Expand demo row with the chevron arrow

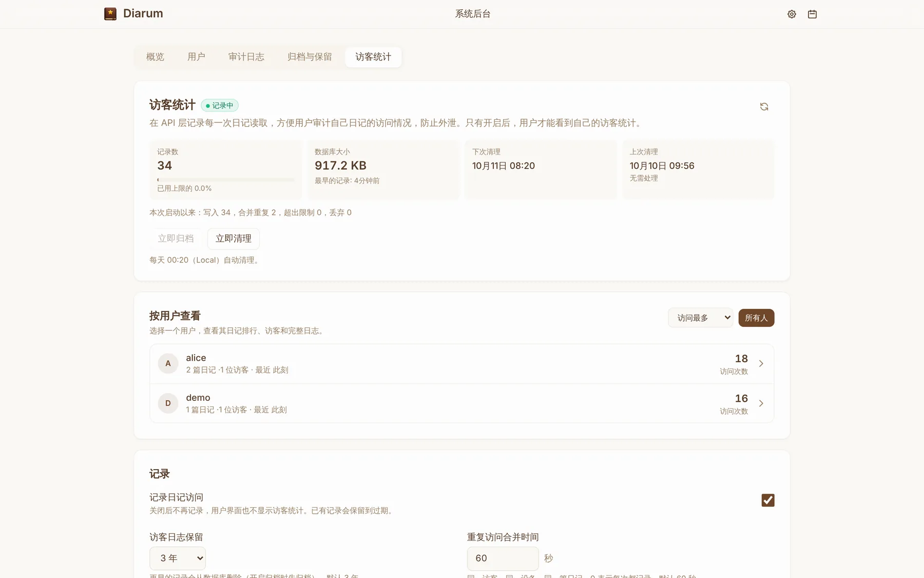761,403
